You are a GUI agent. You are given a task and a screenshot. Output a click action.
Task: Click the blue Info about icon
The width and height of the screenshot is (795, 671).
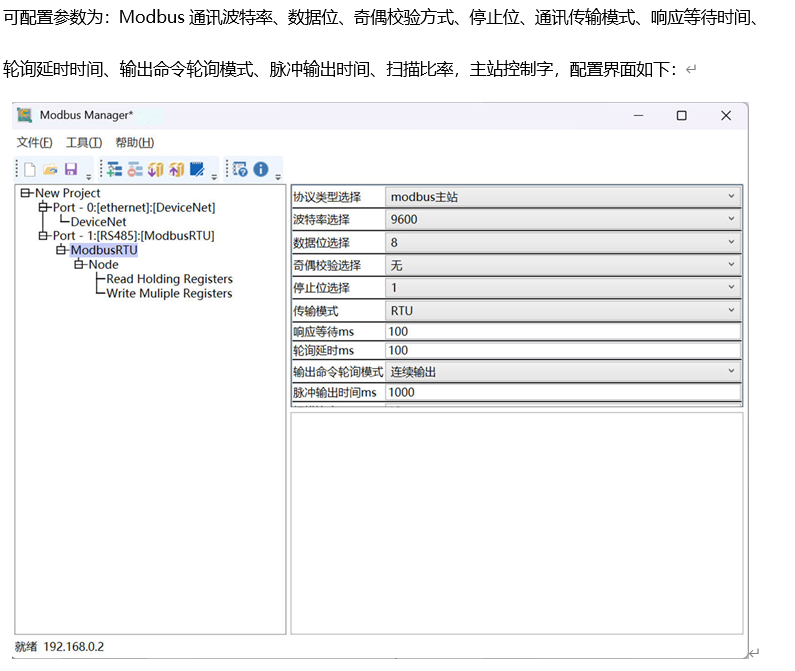(261, 169)
